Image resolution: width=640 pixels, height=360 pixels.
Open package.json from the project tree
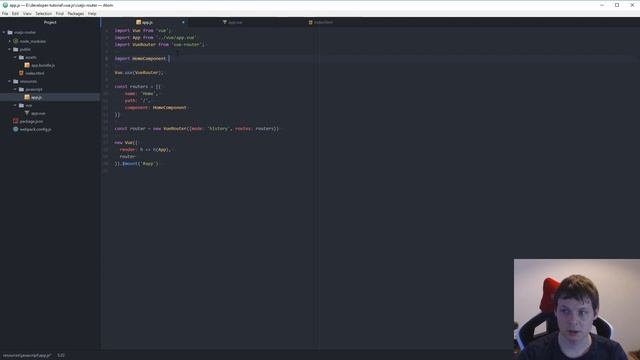(31, 121)
